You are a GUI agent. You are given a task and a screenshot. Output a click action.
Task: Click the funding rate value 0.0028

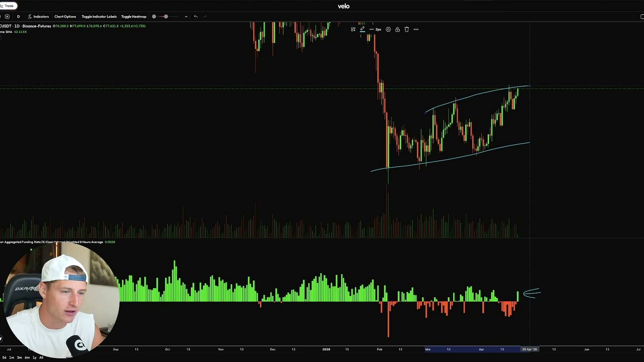pos(110,242)
